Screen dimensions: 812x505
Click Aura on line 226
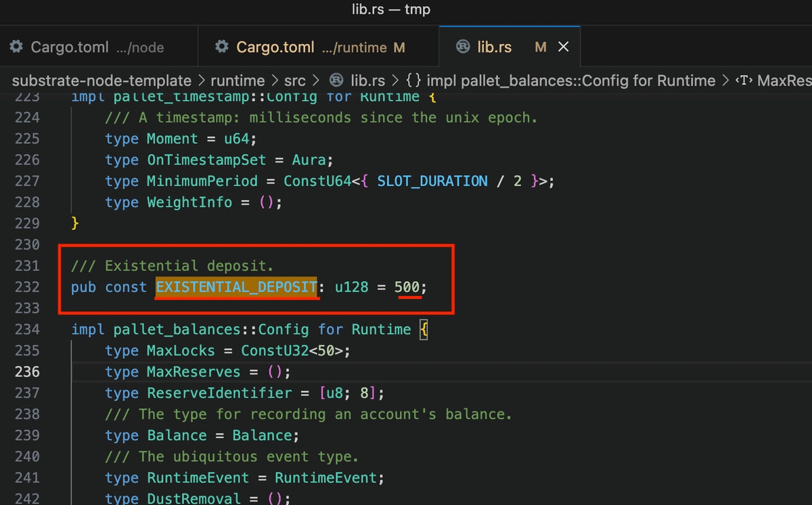[309, 160]
